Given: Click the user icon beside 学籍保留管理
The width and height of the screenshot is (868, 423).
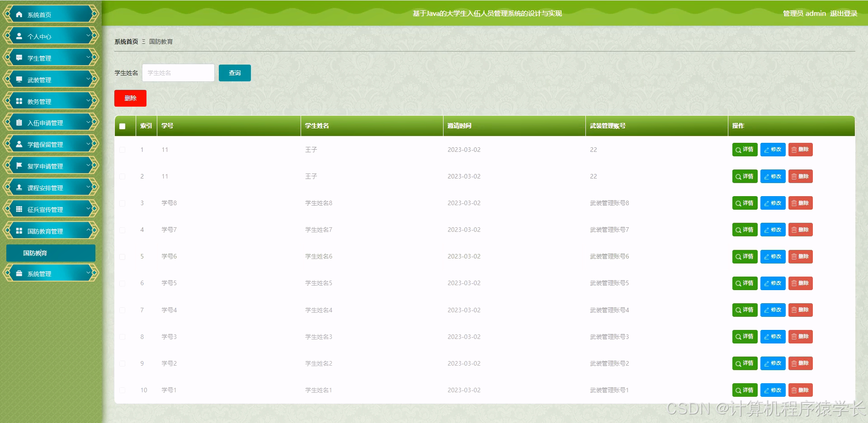Looking at the screenshot, I should [19, 144].
